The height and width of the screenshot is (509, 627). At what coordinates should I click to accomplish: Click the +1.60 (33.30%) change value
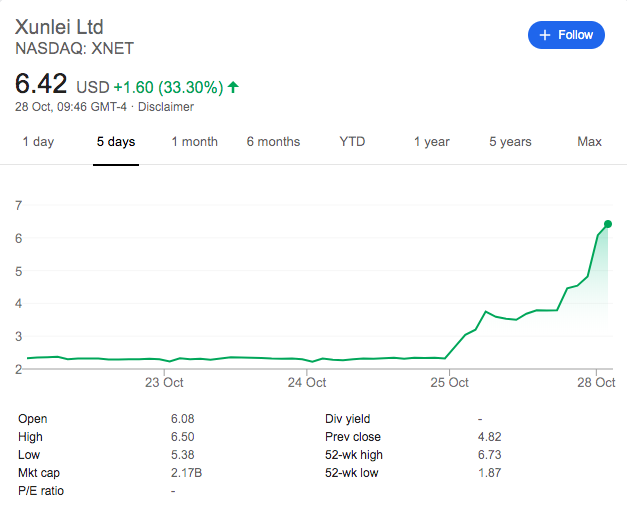tap(168, 87)
